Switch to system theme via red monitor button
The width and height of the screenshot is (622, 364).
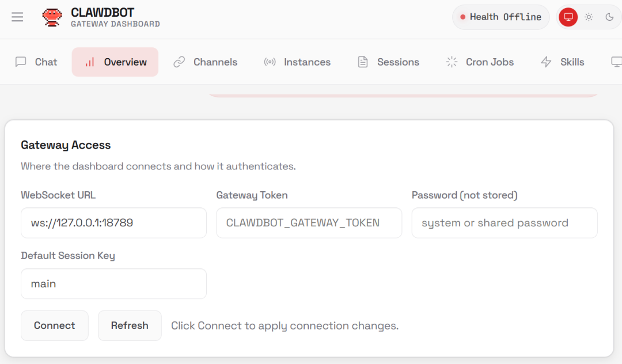click(568, 17)
